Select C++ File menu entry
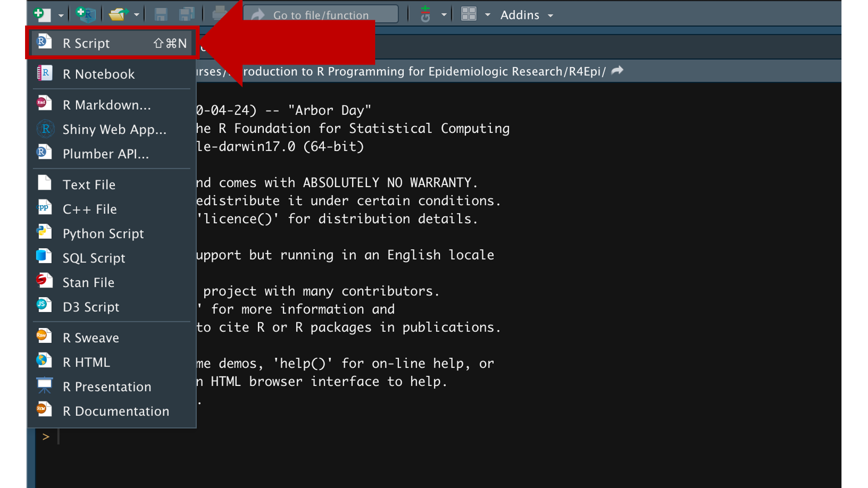Viewport: 868px width, 488px height. [x=112, y=209]
